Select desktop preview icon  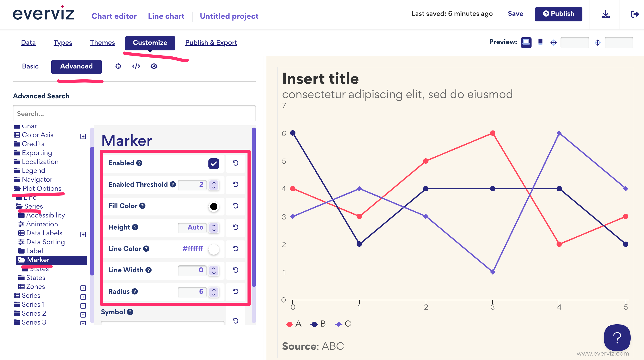click(526, 42)
